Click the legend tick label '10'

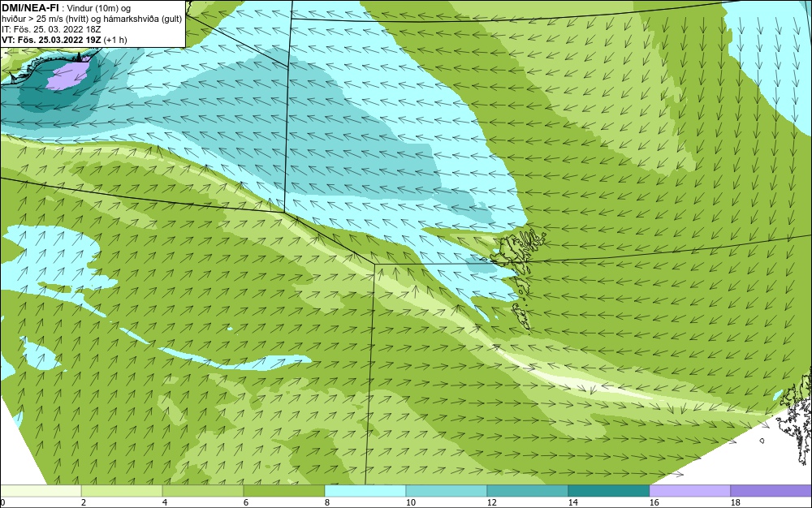click(410, 502)
